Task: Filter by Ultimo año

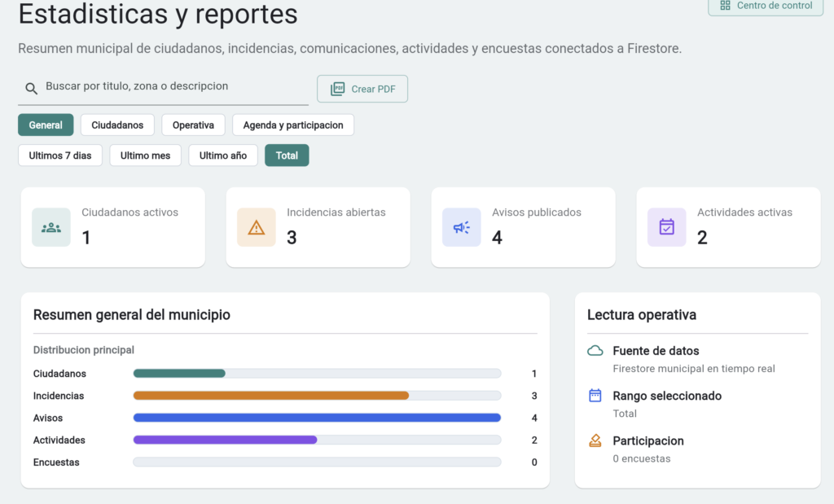Action: pyautogui.click(x=223, y=156)
